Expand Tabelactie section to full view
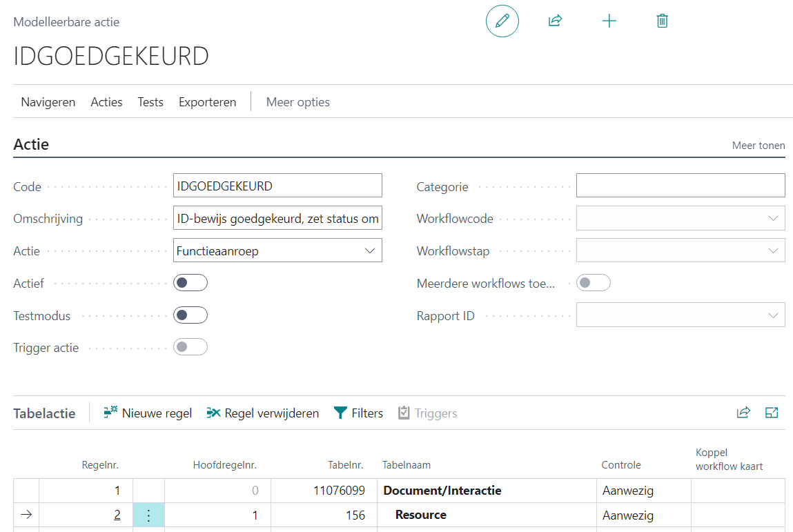 772,413
